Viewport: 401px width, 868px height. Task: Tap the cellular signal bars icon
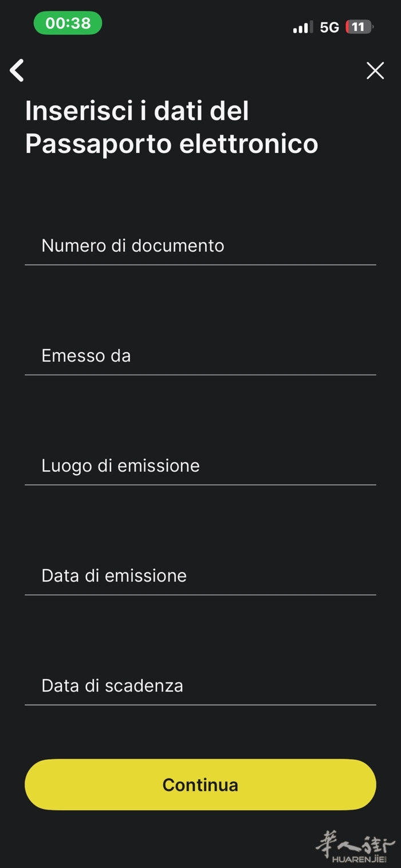(x=302, y=27)
